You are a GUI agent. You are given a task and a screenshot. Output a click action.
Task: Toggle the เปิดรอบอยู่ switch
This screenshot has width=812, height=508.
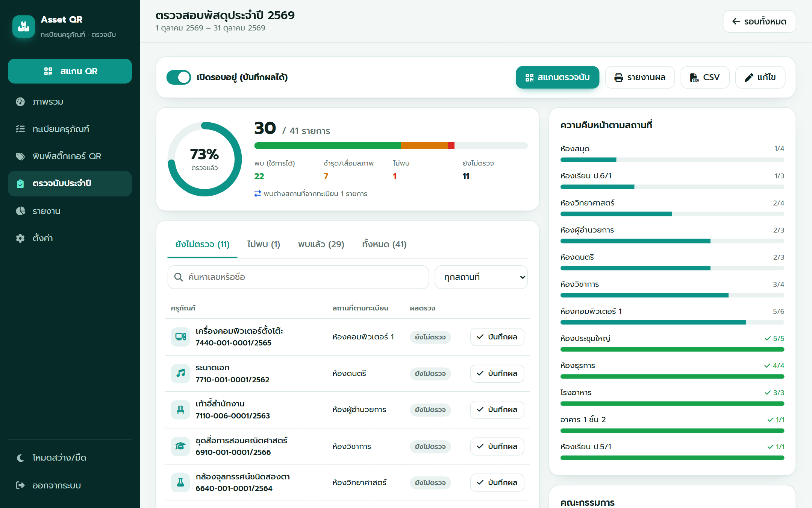[x=179, y=78]
